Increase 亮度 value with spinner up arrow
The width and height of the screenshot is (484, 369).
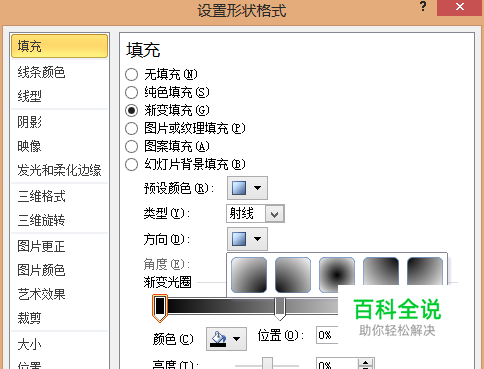366,363
